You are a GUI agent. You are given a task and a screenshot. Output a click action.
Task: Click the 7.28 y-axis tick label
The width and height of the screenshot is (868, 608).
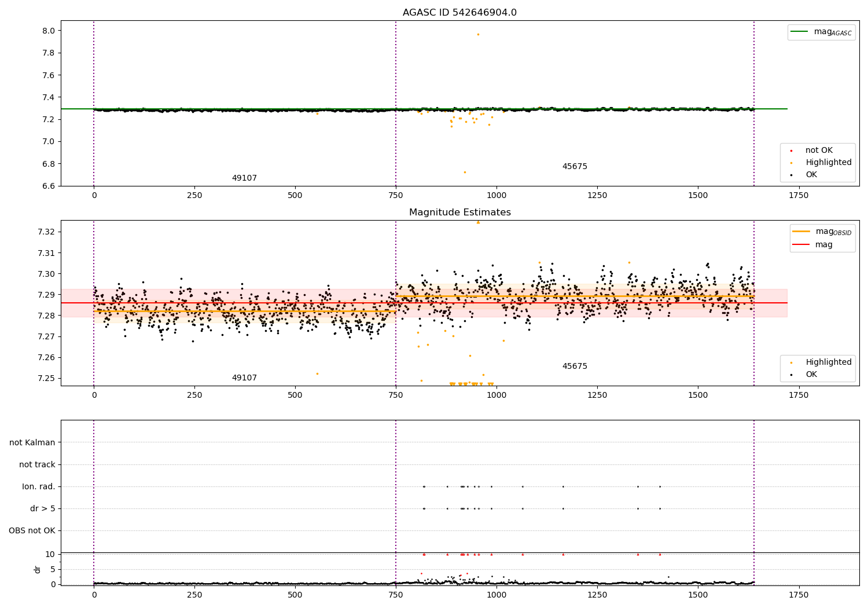click(46, 316)
